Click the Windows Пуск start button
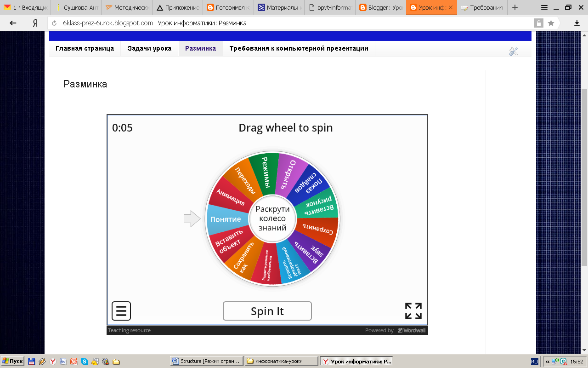 click(12, 361)
